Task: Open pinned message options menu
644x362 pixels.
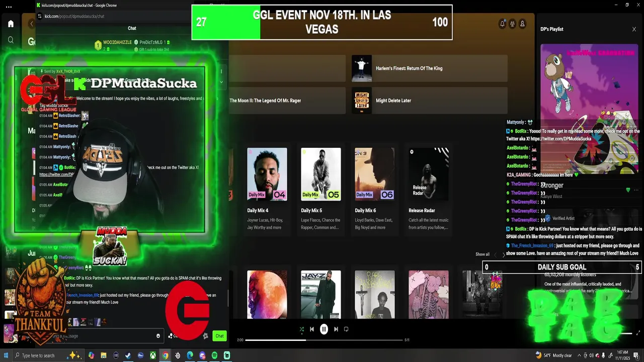Action: tap(221, 71)
